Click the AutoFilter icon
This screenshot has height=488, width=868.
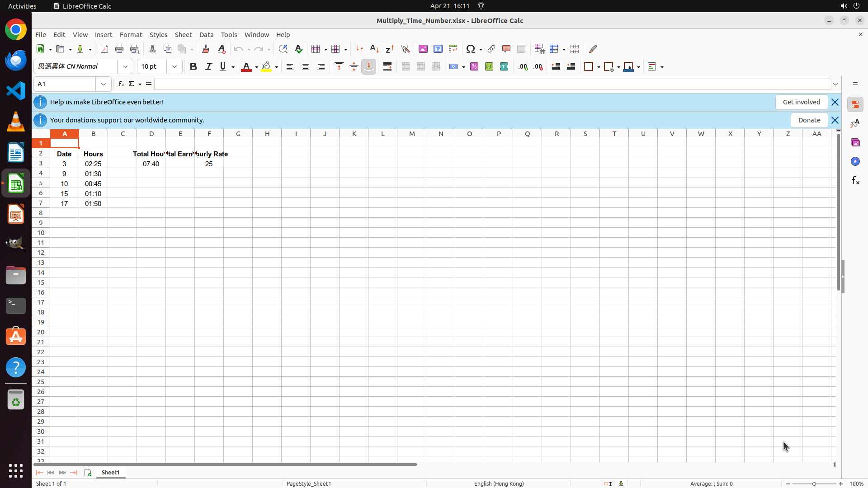tap(405, 49)
